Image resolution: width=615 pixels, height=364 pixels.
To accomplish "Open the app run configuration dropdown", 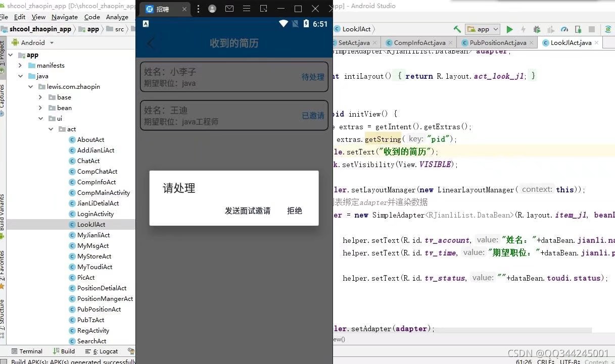I will (x=483, y=29).
